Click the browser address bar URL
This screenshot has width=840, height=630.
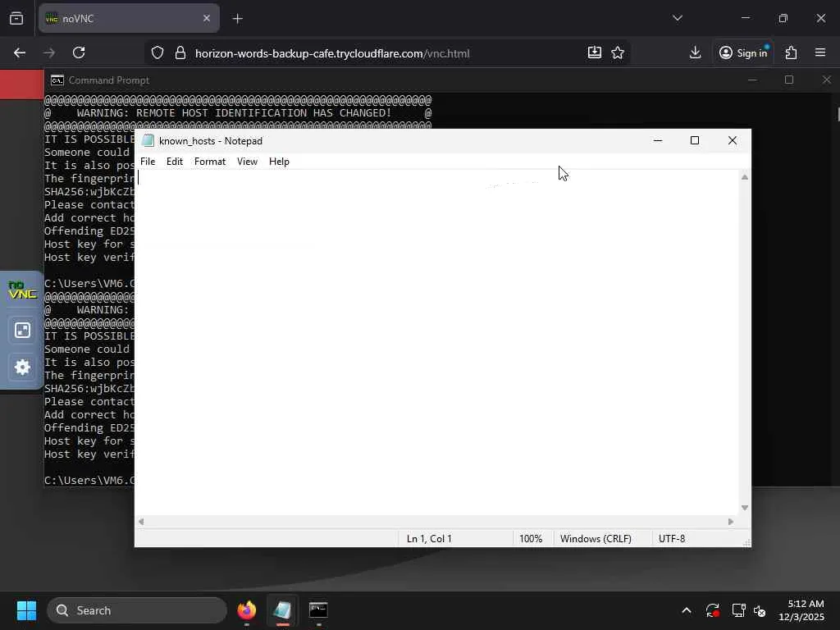(332, 53)
